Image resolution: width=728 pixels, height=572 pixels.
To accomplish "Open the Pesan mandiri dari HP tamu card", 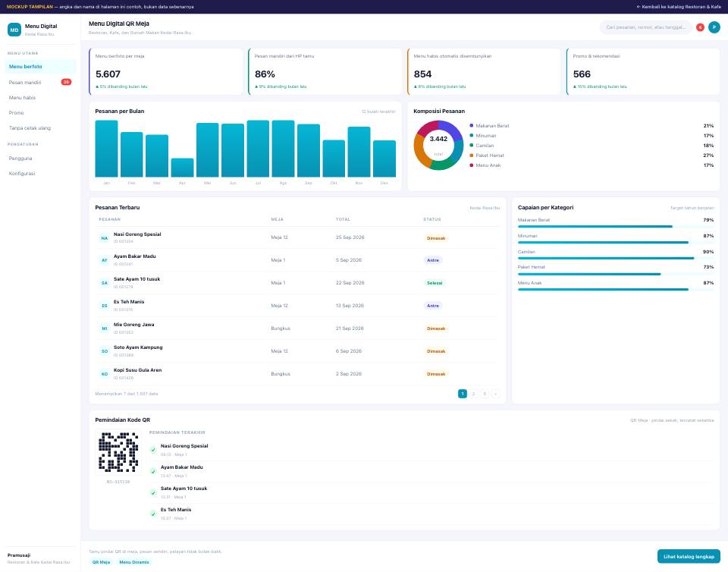I will coord(325,71).
